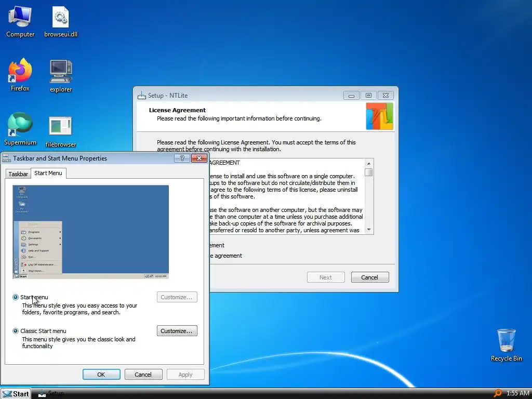Close the Setup - NTLite window
532x399 pixels.
pyautogui.click(x=386, y=96)
